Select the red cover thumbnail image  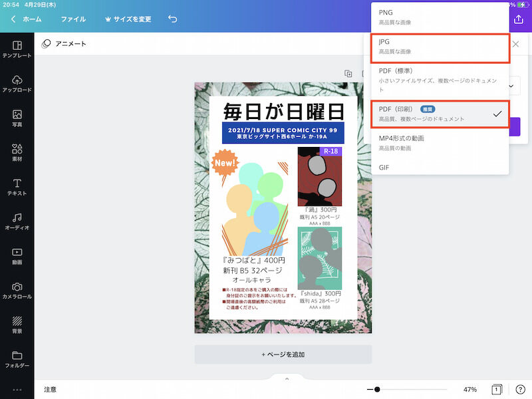click(320, 177)
